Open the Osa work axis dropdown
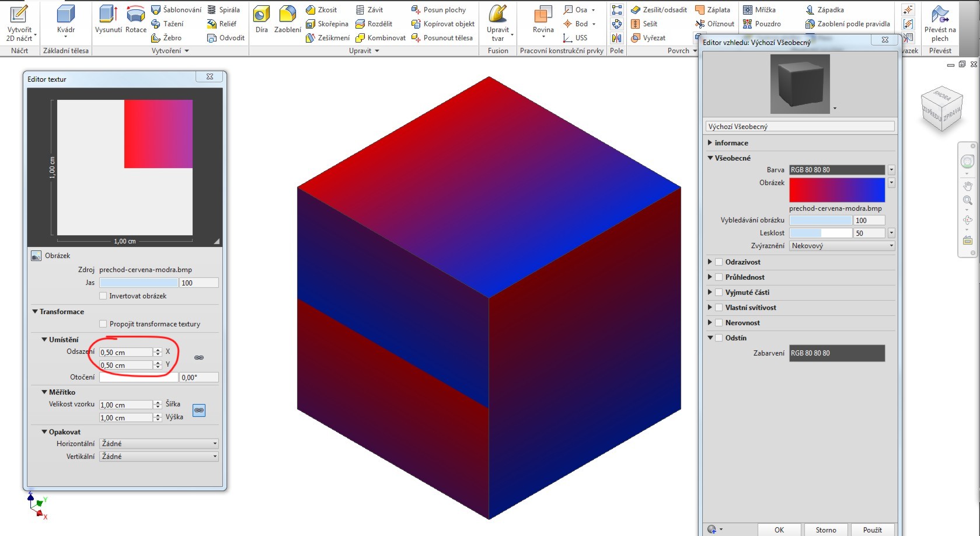Image resolution: width=980 pixels, height=536 pixels. click(594, 10)
